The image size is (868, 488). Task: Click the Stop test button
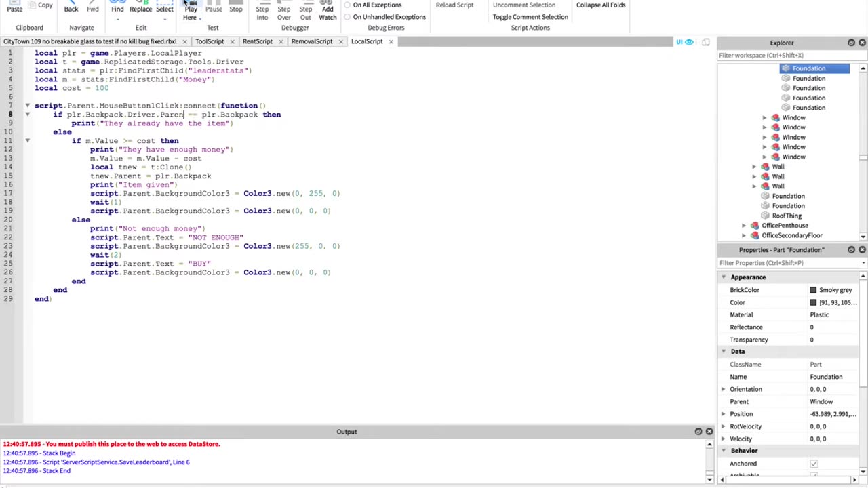point(236,7)
